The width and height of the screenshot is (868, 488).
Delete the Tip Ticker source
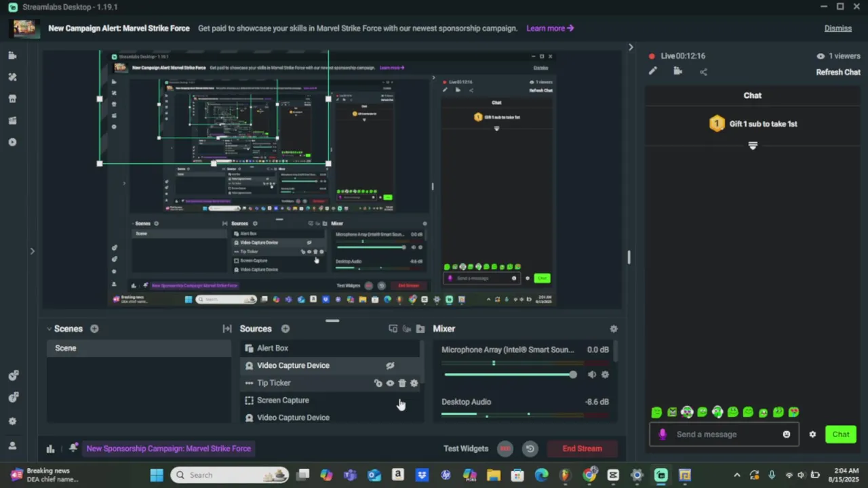tap(402, 383)
